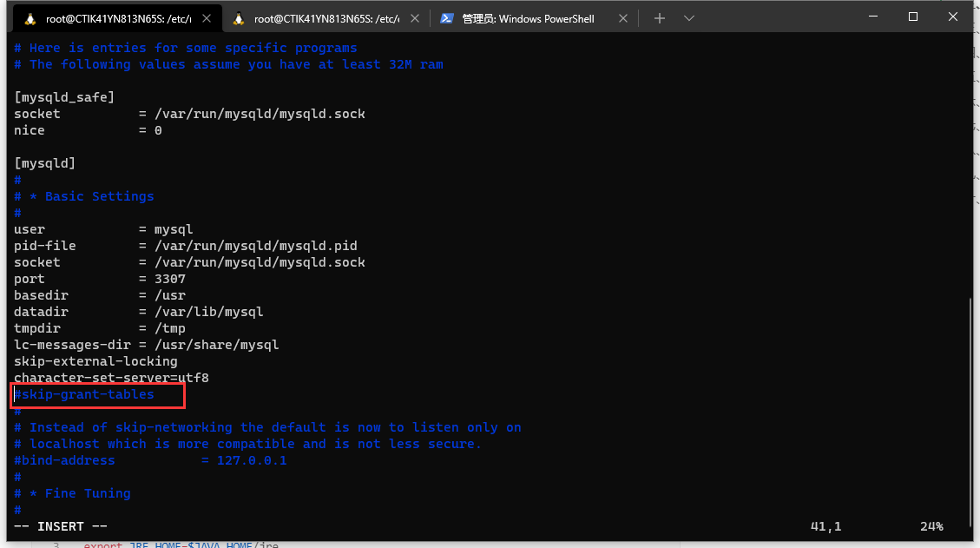Image resolution: width=980 pixels, height=548 pixels.
Task: Maximize the terminal window
Action: [913, 17]
